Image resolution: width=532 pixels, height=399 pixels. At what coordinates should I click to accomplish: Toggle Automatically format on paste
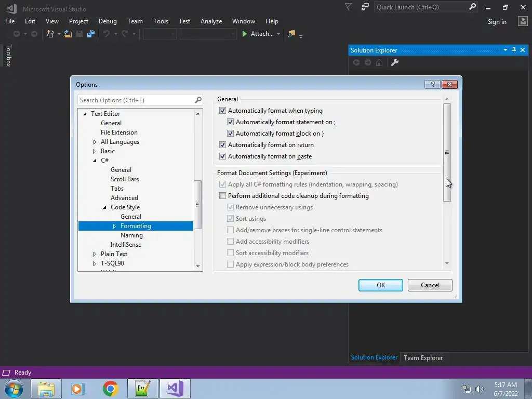222,156
